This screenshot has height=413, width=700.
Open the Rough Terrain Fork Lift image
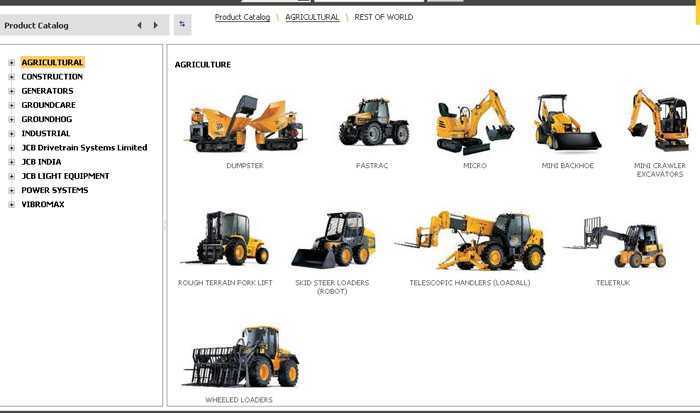(225, 239)
